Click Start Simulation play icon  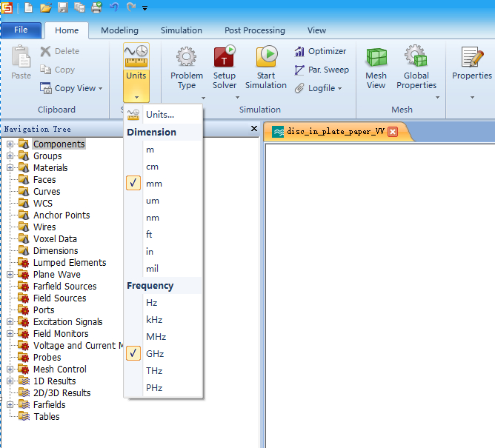[266, 56]
